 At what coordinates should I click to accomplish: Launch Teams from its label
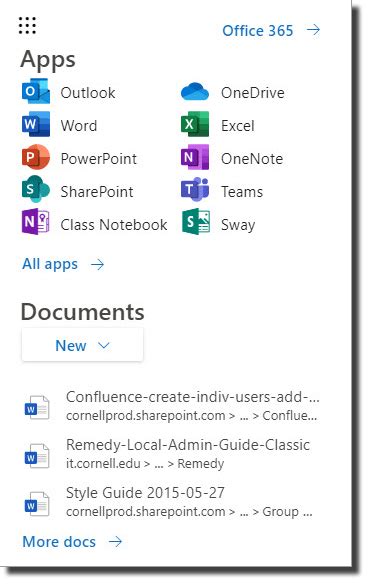point(242,192)
